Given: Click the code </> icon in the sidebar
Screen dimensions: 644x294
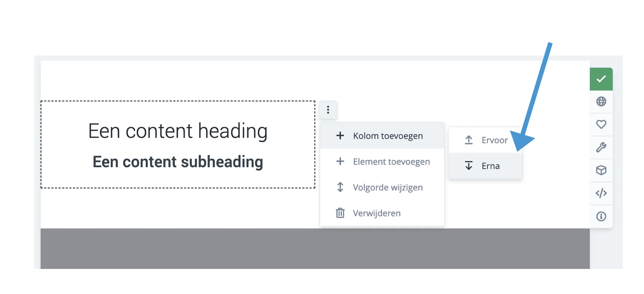Looking at the screenshot, I should 601,193.
